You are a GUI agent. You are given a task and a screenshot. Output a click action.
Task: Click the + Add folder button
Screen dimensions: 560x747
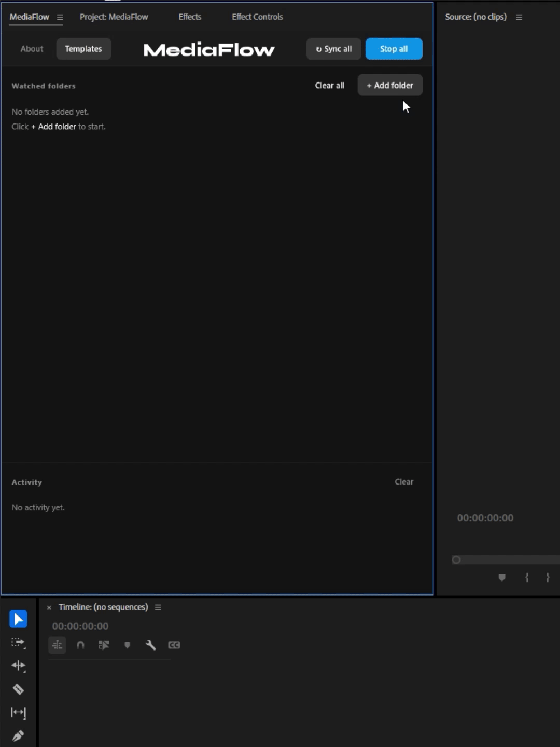[x=390, y=85]
